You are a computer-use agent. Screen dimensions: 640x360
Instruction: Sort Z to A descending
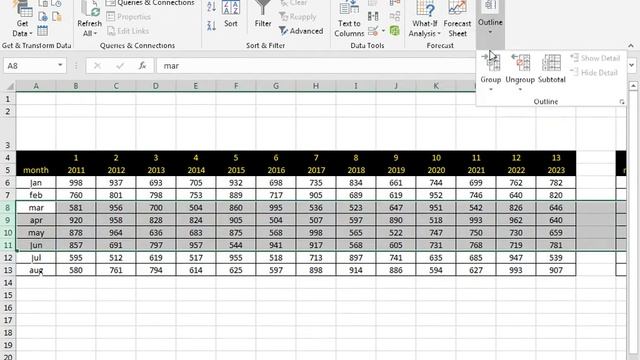click(x=211, y=26)
